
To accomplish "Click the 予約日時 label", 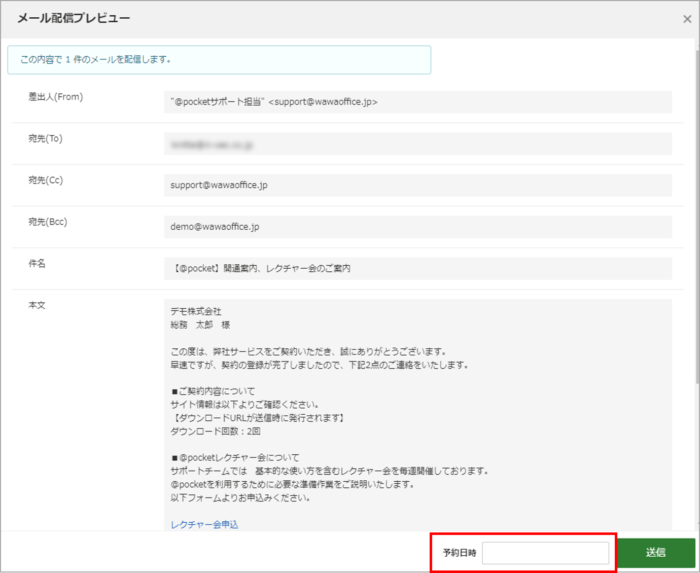I will click(x=459, y=553).
